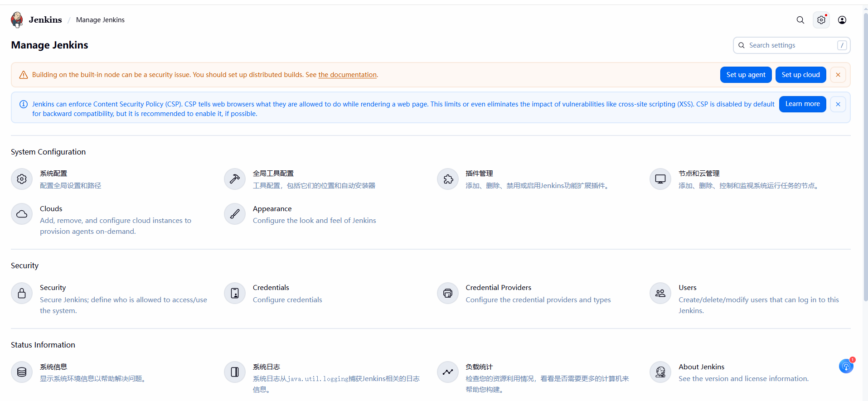The image size is (868, 401).
Task: Click the About Jenkins butler icon
Action: (x=660, y=372)
